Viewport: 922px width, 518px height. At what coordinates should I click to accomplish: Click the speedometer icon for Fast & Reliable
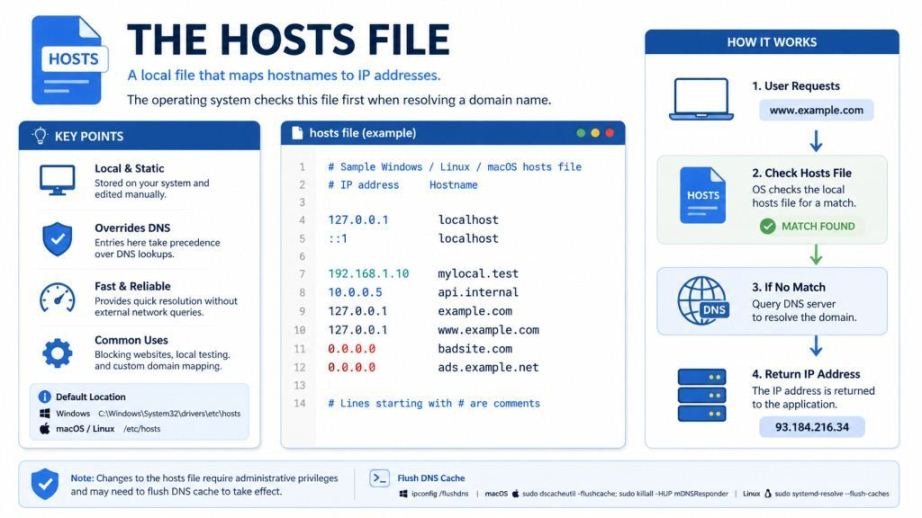57,298
